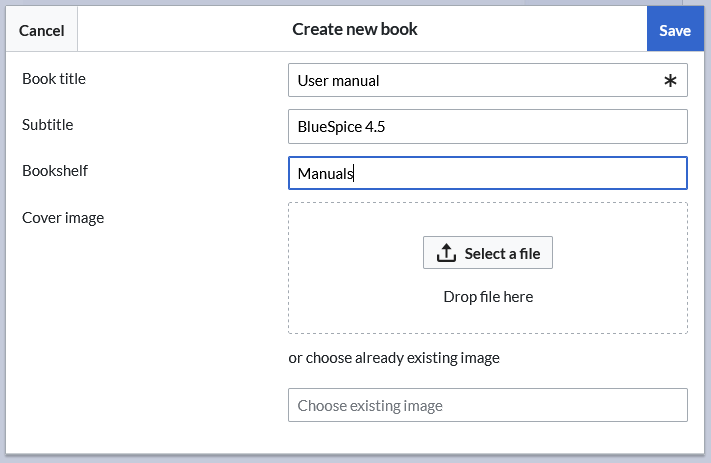Viewport: 711px width, 463px height.
Task: Click the 'Bookshelf' label
Action: pyautogui.click(x=55, y=171)
